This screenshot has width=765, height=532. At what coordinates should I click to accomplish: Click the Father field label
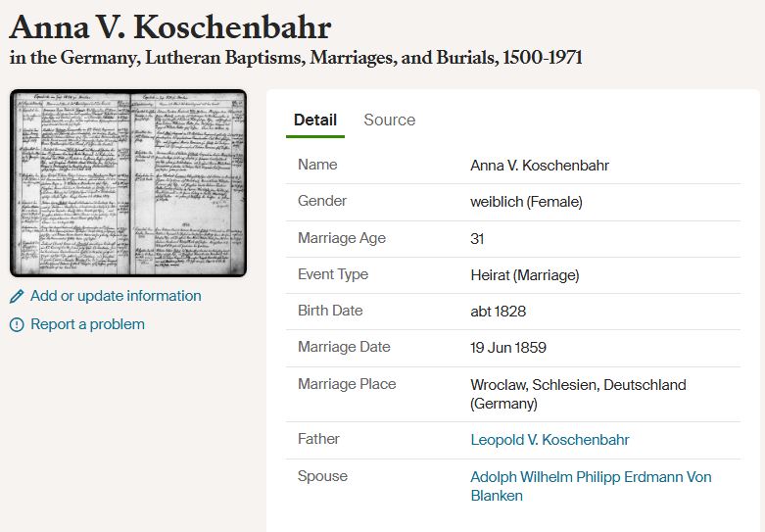click(x=318, y=440)
